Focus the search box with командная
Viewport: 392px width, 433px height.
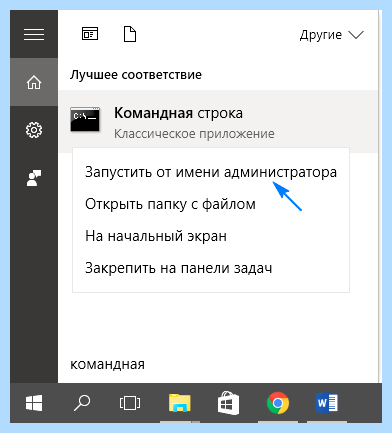tap(218, 364)
